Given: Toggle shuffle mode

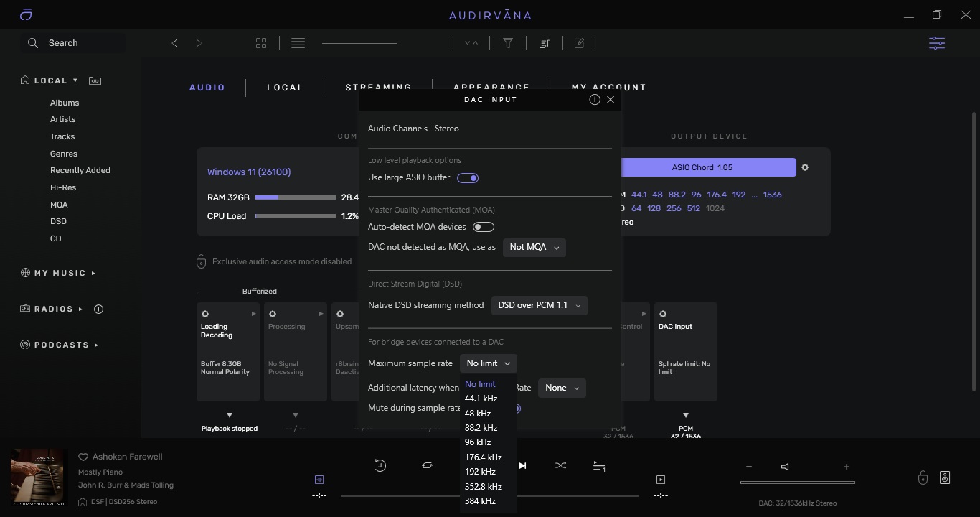Looking at the screenshot, I should pos(560,465).
